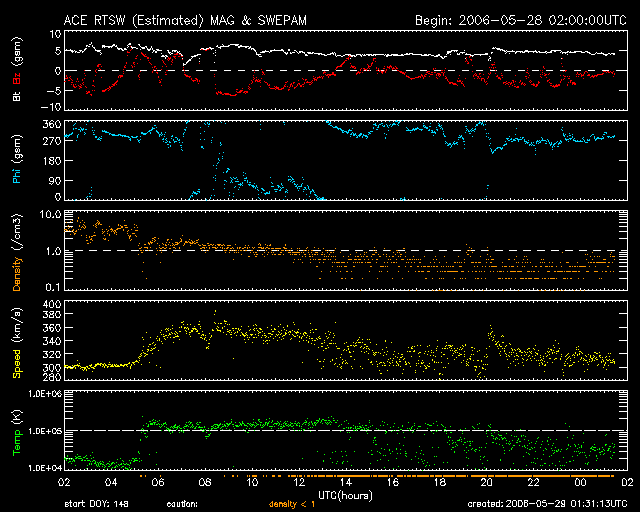Screen dimensions: 640x512
Task: Click the "start DOY: 148" footer text
Action: (96, 504)
